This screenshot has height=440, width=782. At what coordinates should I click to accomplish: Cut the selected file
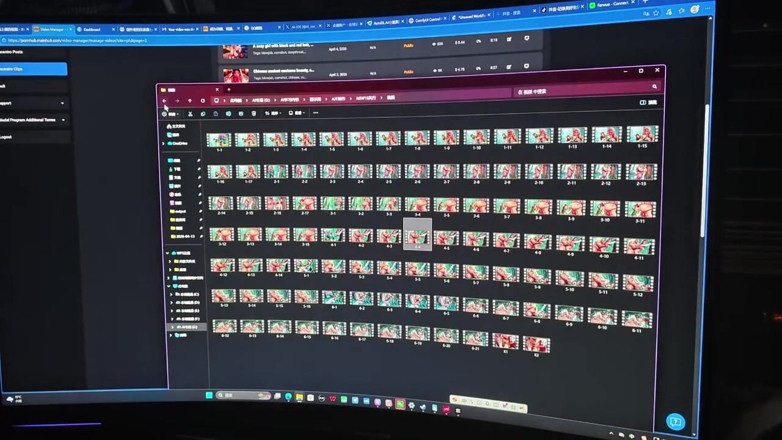(190, 114)
